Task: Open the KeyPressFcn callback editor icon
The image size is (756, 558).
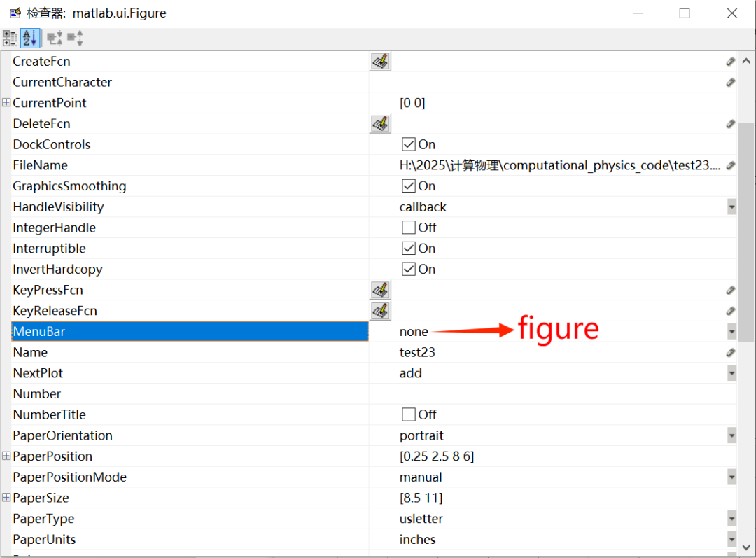Action: coord(380,290)
